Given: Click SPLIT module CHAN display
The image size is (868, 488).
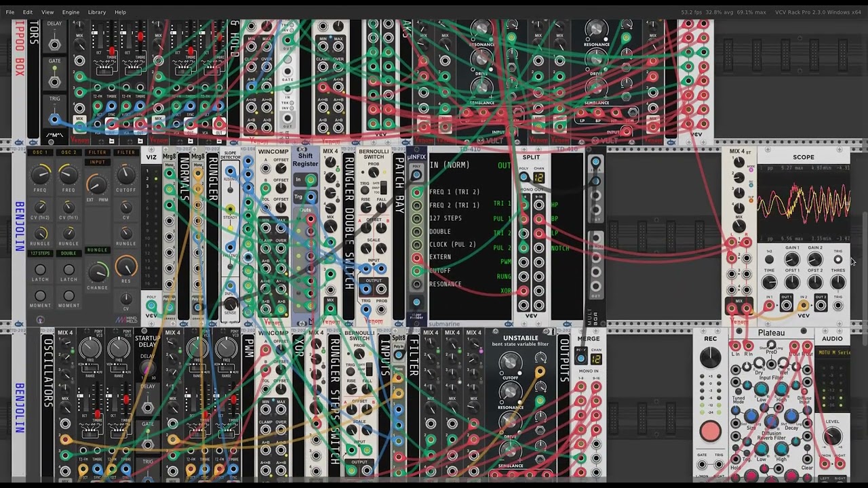Looking at the screenshot, I should [x=538, y=178].
